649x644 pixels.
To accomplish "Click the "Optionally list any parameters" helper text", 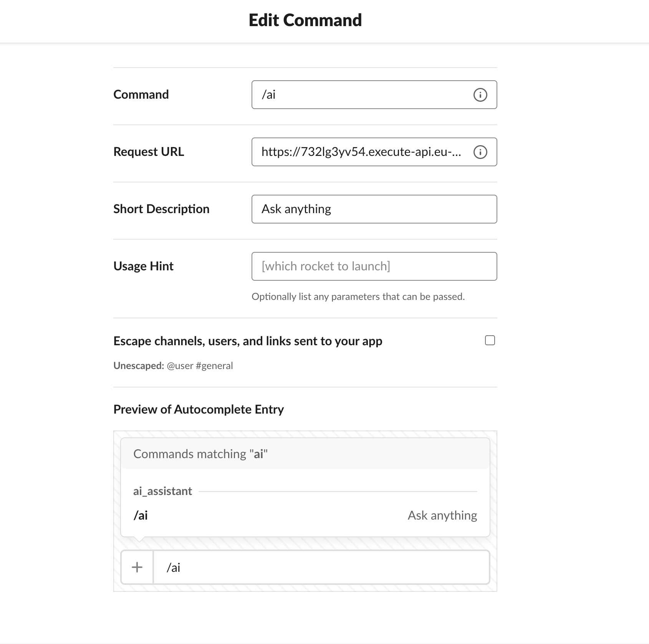I will point(358,296).
